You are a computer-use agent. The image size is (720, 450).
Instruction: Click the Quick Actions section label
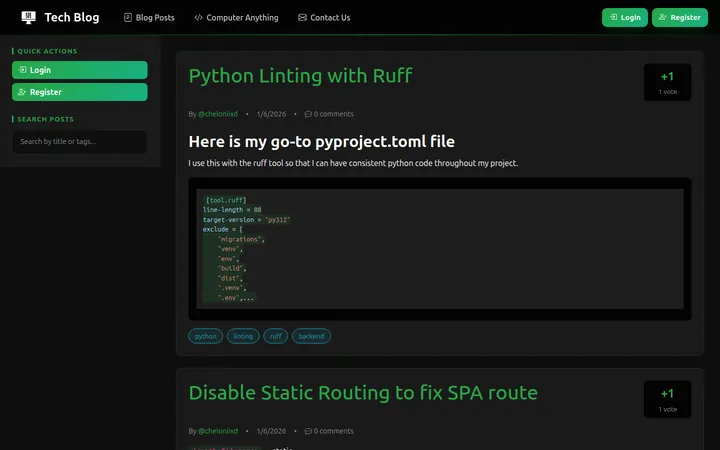pyautogui.click(x=47, y=51)
